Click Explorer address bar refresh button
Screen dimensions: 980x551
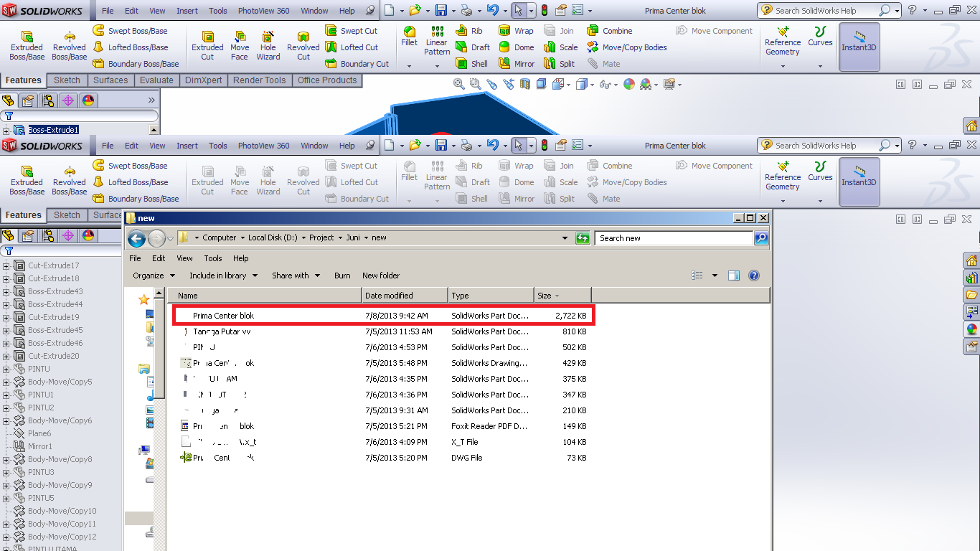tap(583, 238)
